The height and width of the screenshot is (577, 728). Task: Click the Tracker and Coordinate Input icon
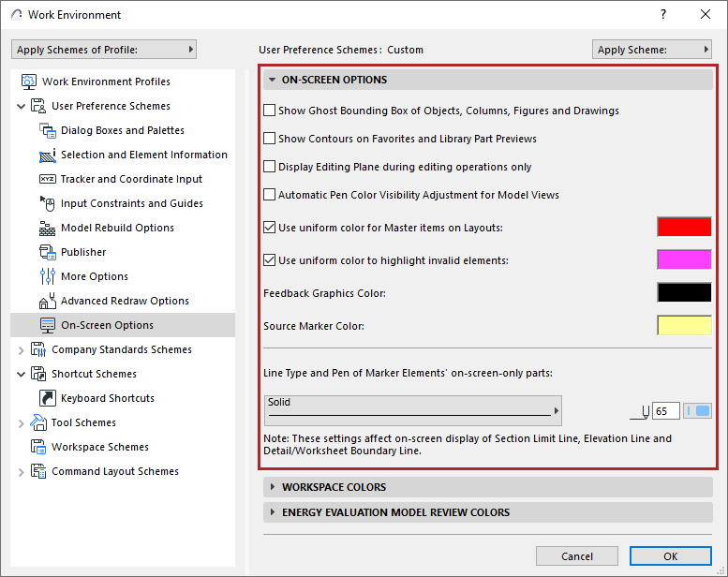point(48,179)
